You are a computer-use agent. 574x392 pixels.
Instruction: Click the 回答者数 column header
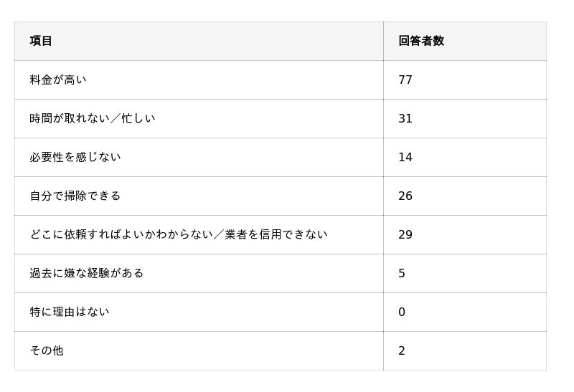pos(421,41)
